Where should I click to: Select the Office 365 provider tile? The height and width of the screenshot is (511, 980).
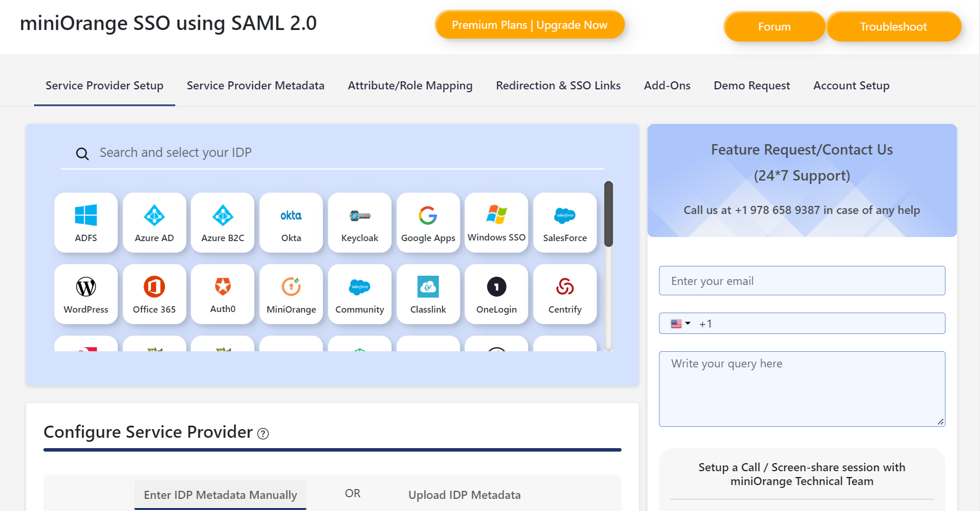[154, 294]
